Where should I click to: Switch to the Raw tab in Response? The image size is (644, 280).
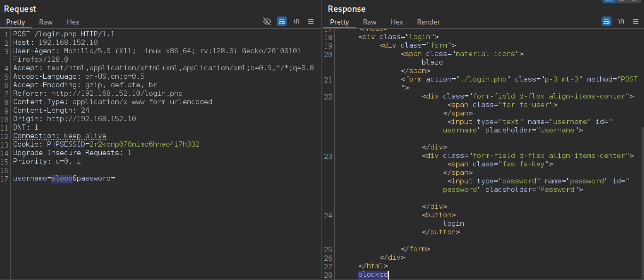(370, 22)
